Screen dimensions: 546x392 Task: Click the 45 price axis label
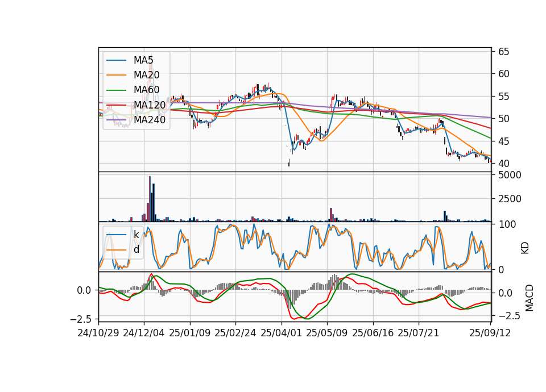coord(503,141)
